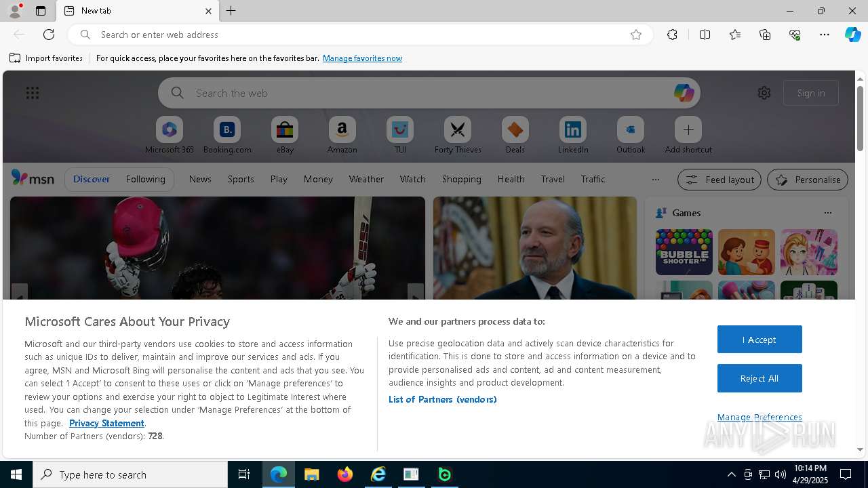This screenshot has height=488, width=868.
Task: Open Manage Preferences link
Action: point(759,417)
